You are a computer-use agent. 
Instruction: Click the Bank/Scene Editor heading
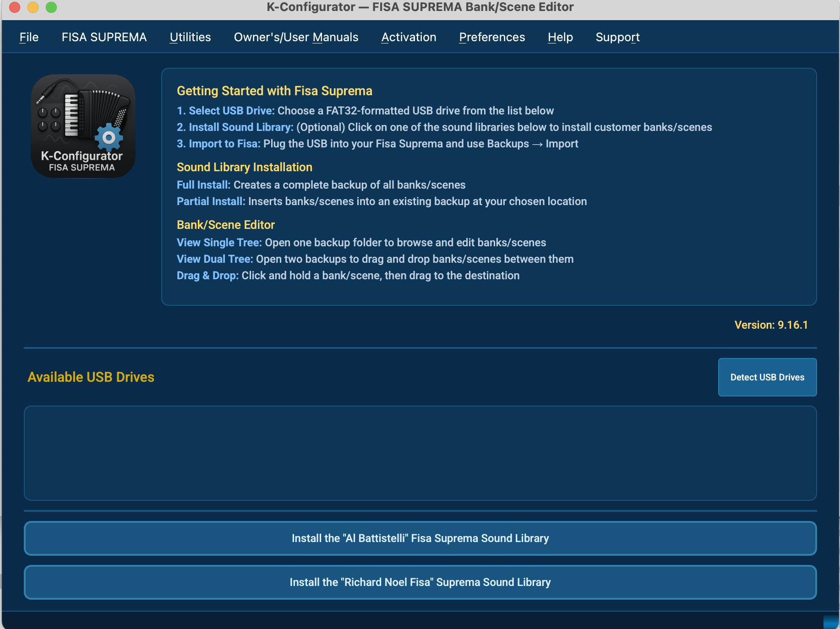[x=226, y=225]
